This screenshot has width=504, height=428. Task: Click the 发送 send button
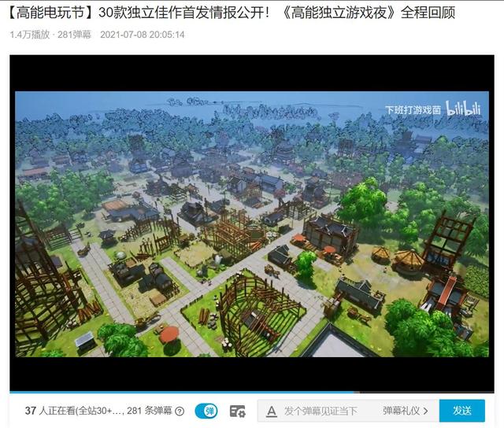pos(462,411)
